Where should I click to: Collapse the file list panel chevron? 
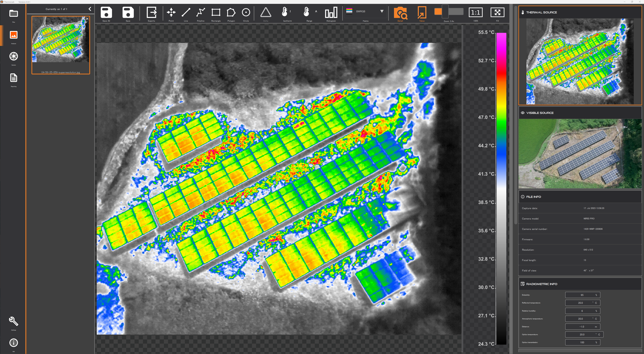90,9
